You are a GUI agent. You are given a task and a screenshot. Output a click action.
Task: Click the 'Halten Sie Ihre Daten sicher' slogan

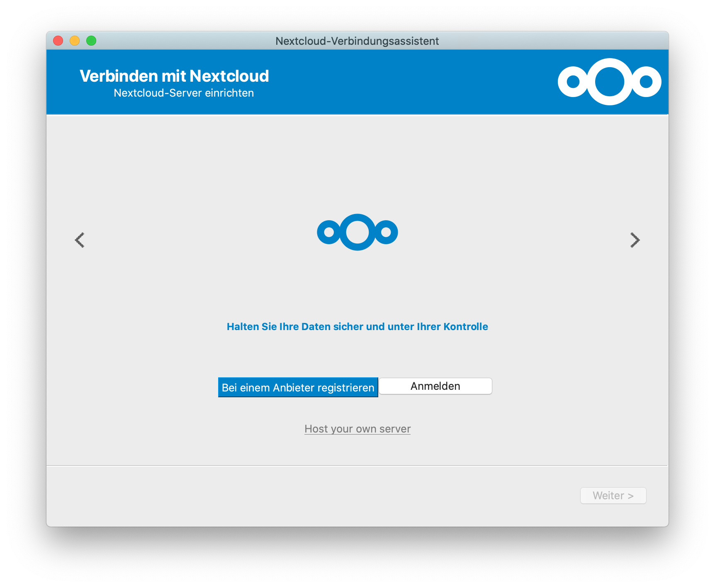pos(357,327)
